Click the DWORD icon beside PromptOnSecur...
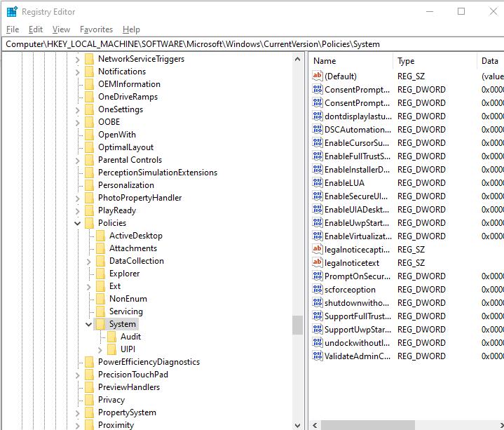The height and width of the screenshot is (430, 504). 318,276
